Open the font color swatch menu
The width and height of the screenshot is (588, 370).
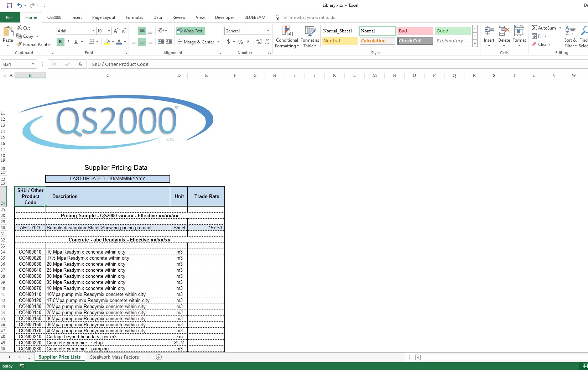125,42
